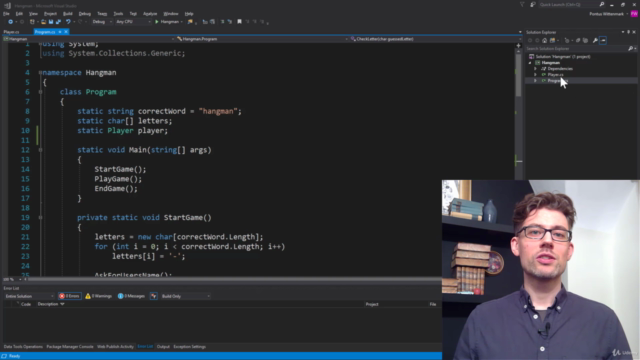The image size is (640, 360).
Task: Click the Code column header
Action: pos(26,304)
